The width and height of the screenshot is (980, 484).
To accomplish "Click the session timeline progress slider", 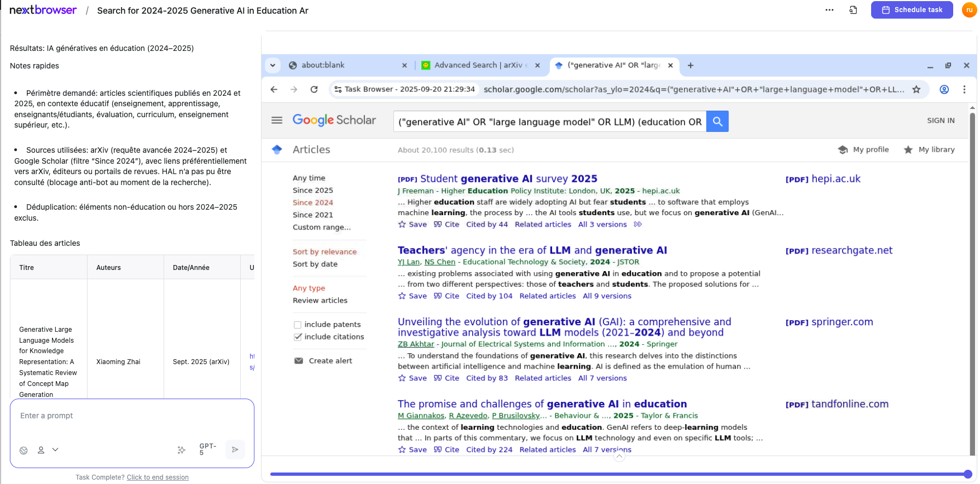I will tap(618, 474).
